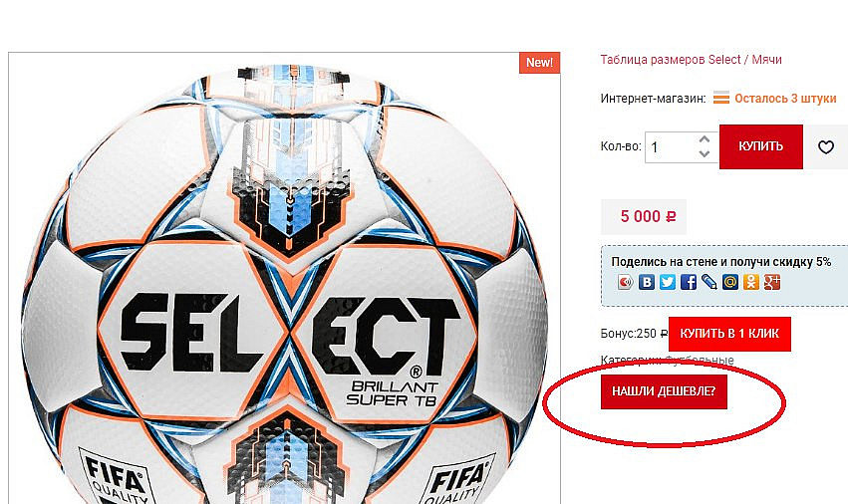Share on Google Plus

pos(772,282)
